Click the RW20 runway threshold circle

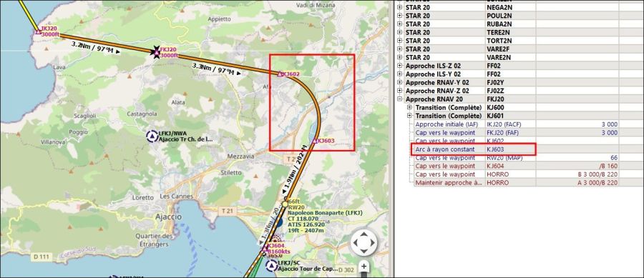point(285,204)
